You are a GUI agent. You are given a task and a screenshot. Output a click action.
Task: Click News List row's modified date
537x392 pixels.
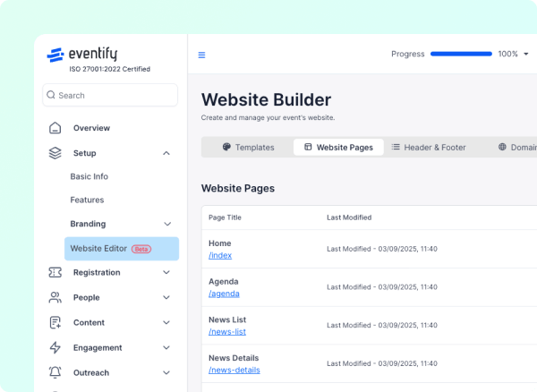382,325
